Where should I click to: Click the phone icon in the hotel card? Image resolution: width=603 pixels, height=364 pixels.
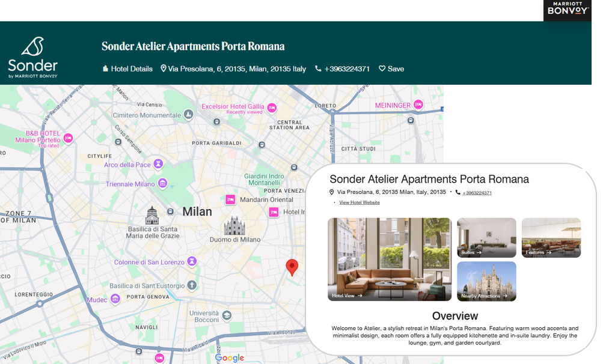(458, 192)
